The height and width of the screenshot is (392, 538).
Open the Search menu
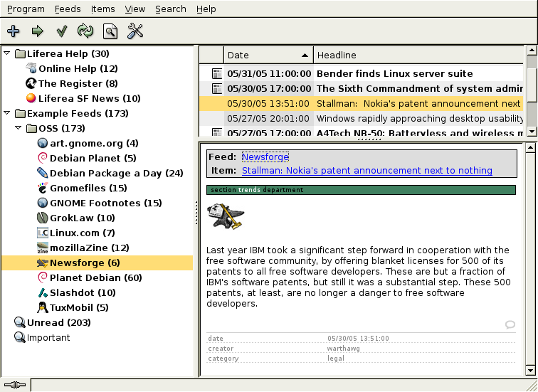click(170, 9)
